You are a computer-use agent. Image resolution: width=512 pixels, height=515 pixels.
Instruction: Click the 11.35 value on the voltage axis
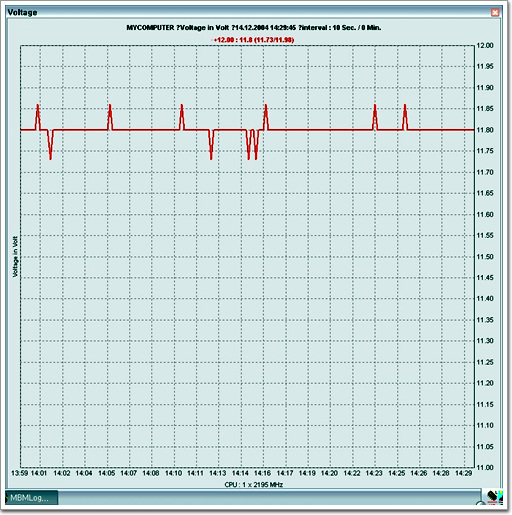click(485, 320)
